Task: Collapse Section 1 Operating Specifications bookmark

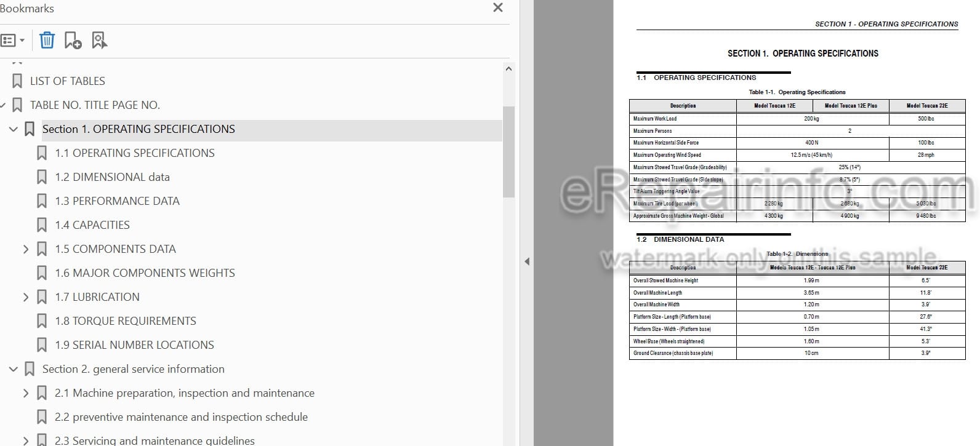Action: [x=13, y=129]
